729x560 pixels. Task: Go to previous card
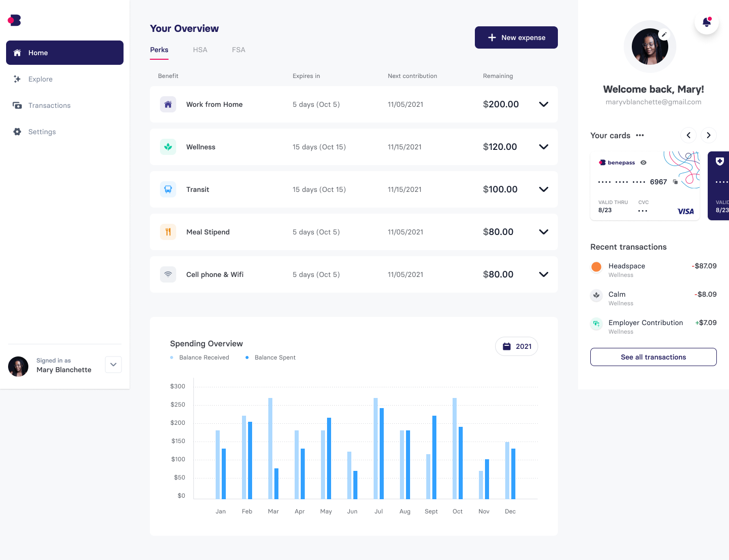(688, 135)
